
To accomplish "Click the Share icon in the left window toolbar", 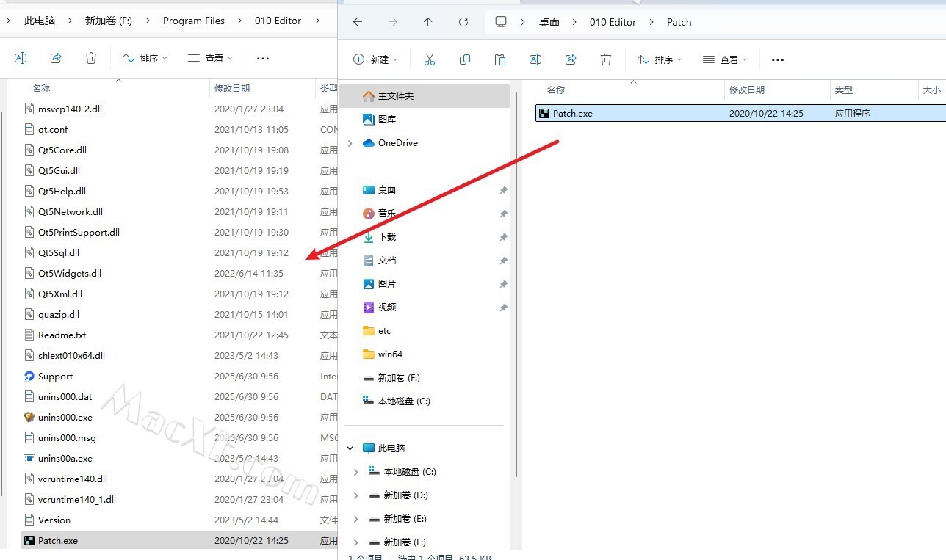I will click(x=56, y=58).
